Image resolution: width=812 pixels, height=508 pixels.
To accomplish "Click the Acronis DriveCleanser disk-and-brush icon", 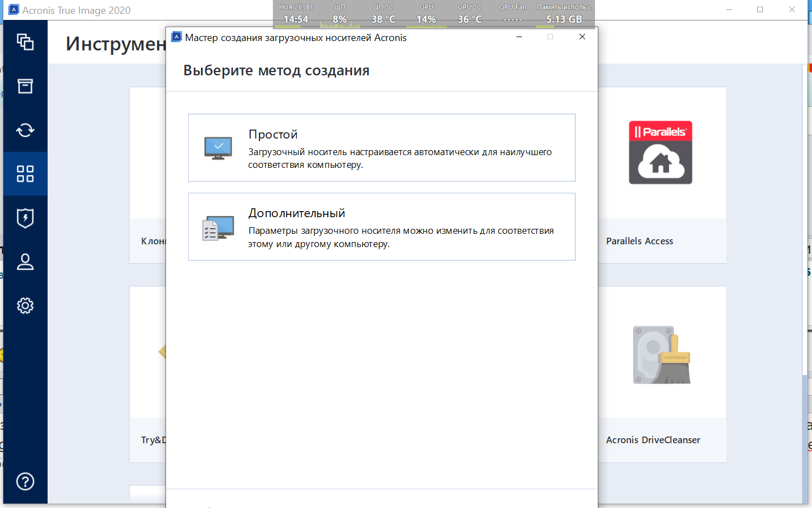I will coord(662,355).
